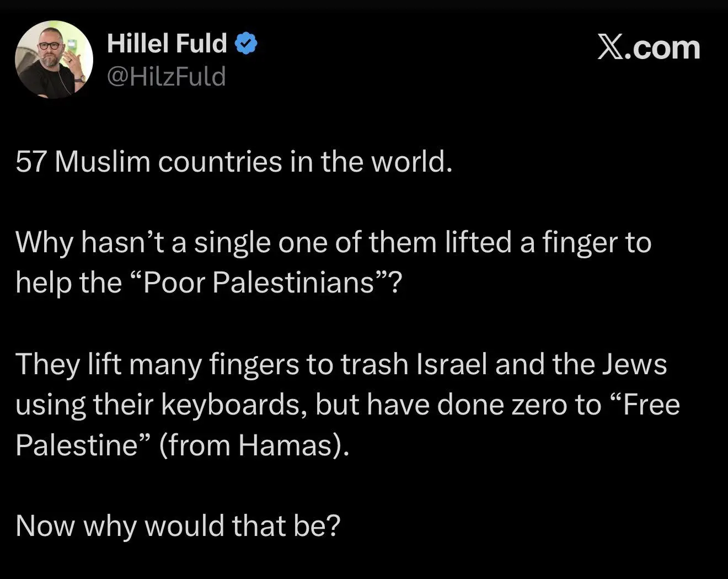Click the final line "Now why would that be?"
Image resolution: width=728 pixels, height=579 pixels.
(178, 525)
